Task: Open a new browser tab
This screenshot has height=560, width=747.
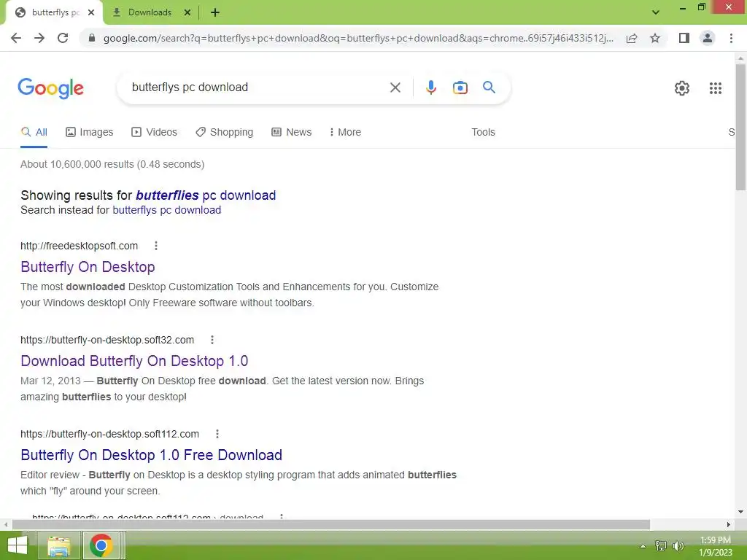Action: pos(215,12)
